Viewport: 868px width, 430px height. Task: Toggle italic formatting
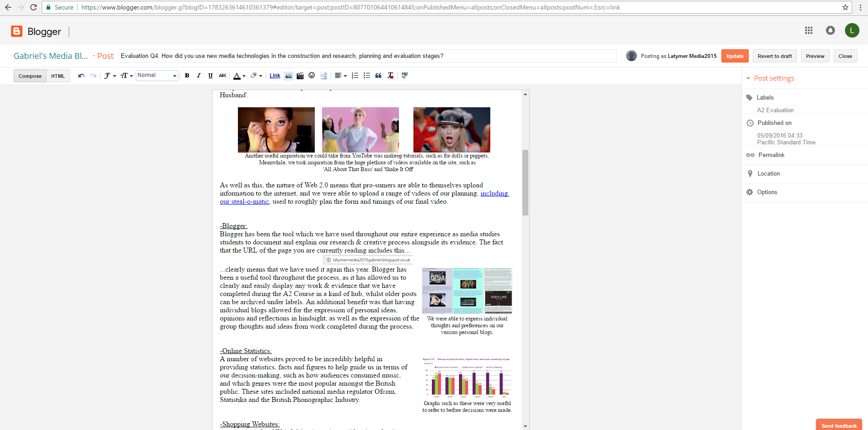199,76
